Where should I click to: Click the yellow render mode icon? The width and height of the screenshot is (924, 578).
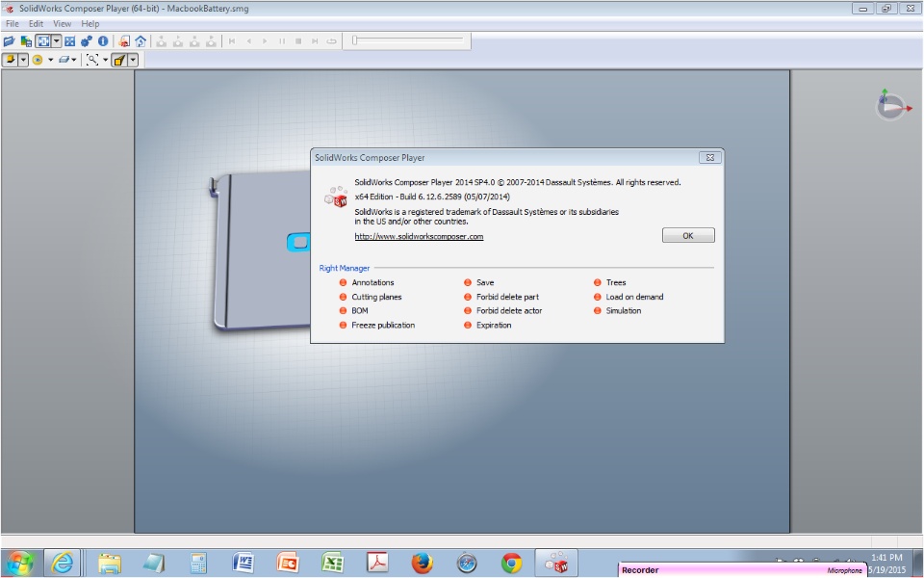(x=10, y=60)
